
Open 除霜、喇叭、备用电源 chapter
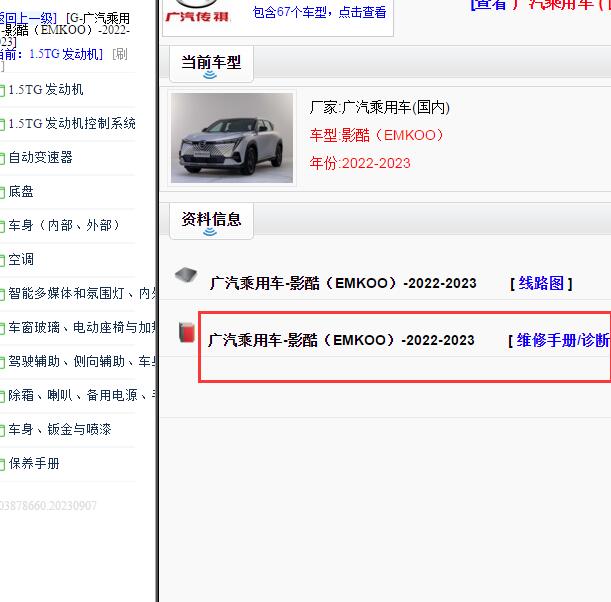(82, 395)
